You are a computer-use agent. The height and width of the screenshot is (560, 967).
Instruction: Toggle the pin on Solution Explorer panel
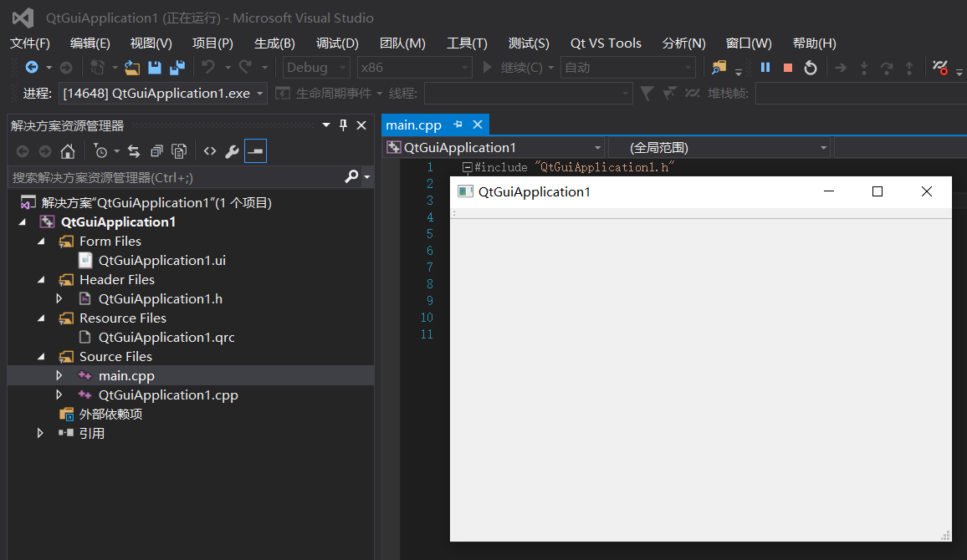coord(344,125)
